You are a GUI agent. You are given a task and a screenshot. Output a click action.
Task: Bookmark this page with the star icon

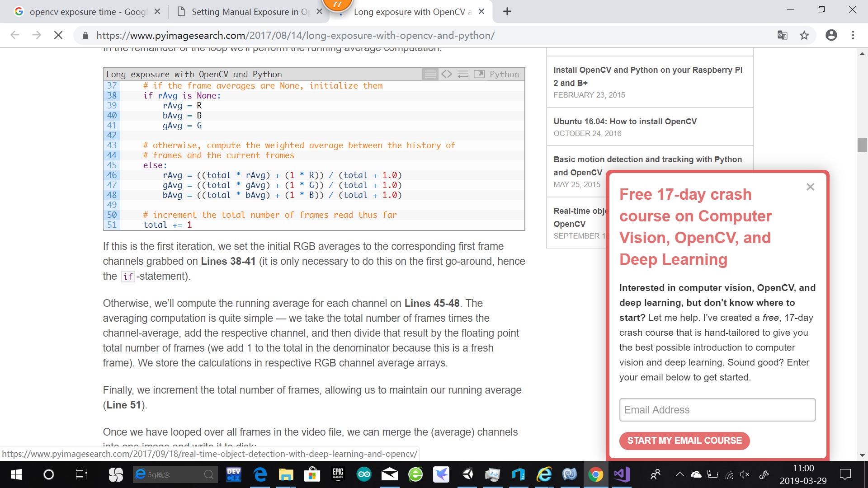[x=804, y=35]
